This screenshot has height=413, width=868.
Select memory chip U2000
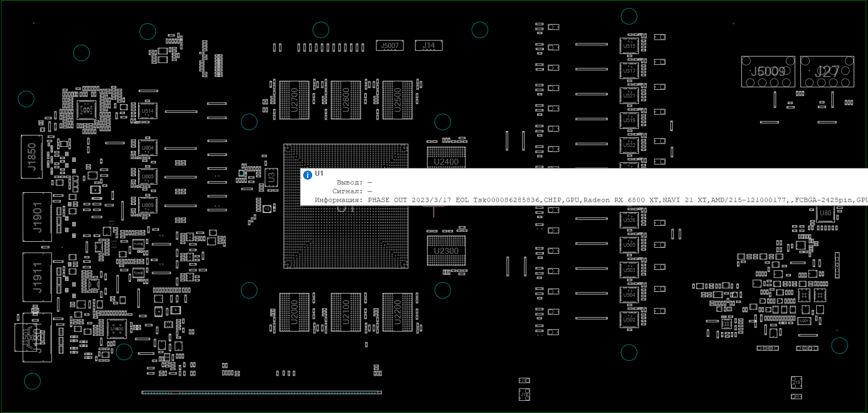[294, 312]
